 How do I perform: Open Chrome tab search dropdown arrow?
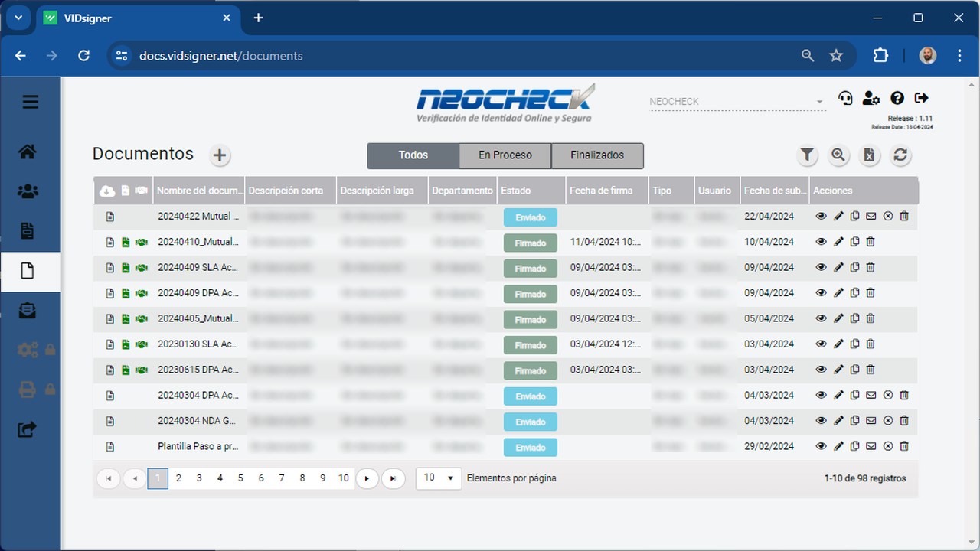click(x=18, y=18)
